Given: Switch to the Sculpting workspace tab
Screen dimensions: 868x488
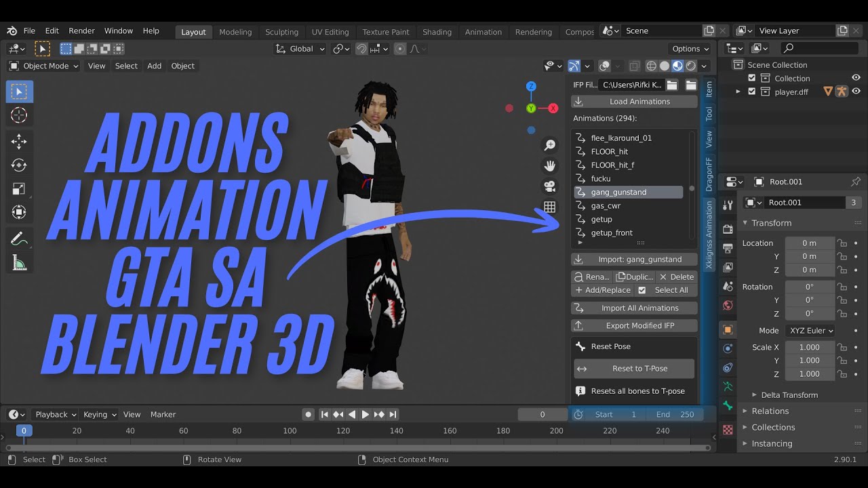Looking at the screenshot, I should tap(281, 32).
